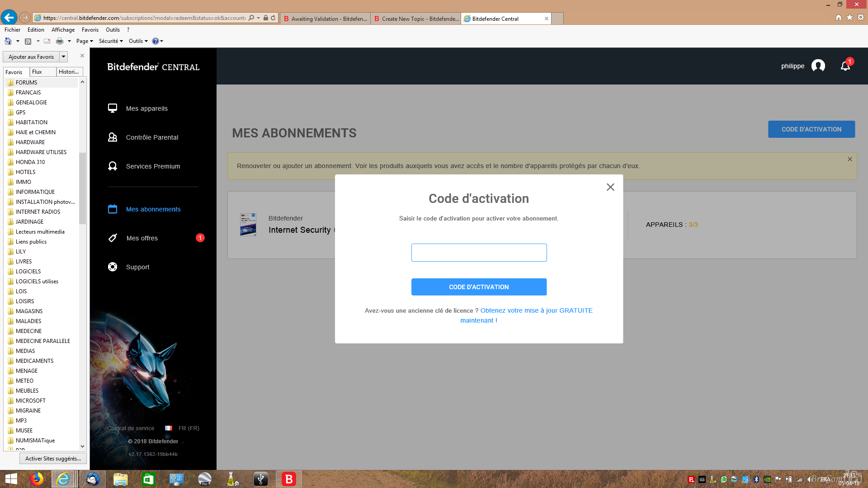Viewport: 868px width, 488px height.
Task: Open the home icon at top right
Action: [839, 18]
